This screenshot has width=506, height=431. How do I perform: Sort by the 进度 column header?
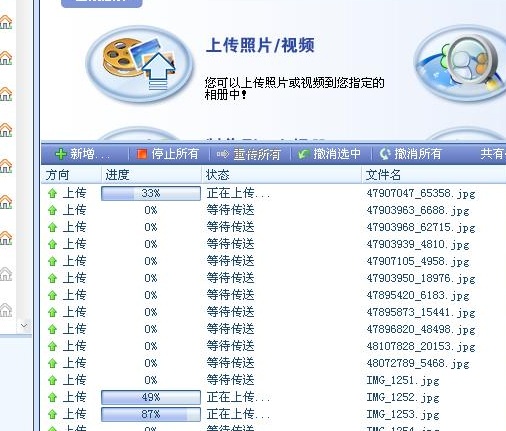151,175
